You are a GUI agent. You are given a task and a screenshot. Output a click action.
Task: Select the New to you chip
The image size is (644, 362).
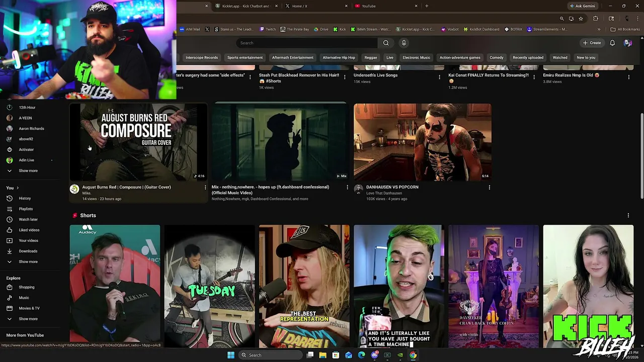point(586,57)
